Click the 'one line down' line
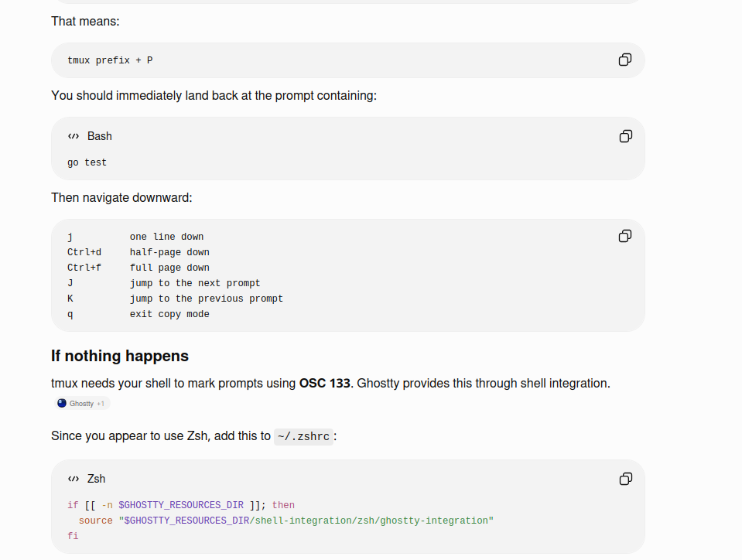 tap(135, 237)
